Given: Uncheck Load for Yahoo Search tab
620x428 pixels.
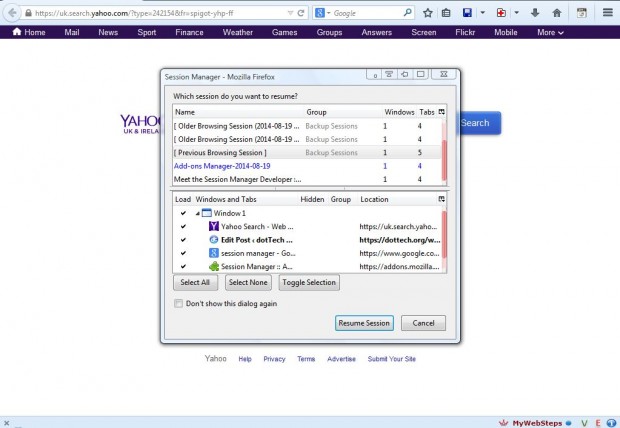Looking at the screenshot, I should pyautogui.click(x=183, y=227).
